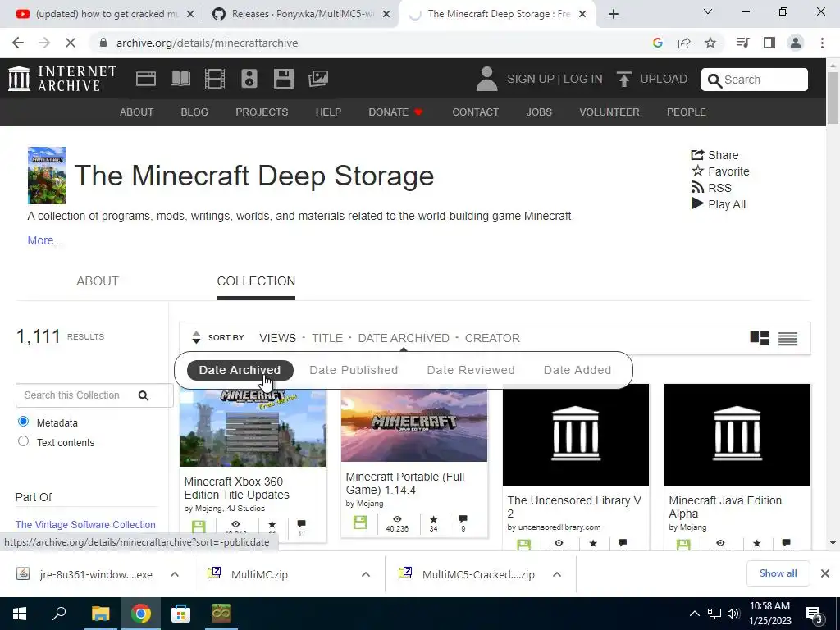Open the Images icon in navbar
The width and height of the screenshot is (840, 630).
[x=318, y=79]
